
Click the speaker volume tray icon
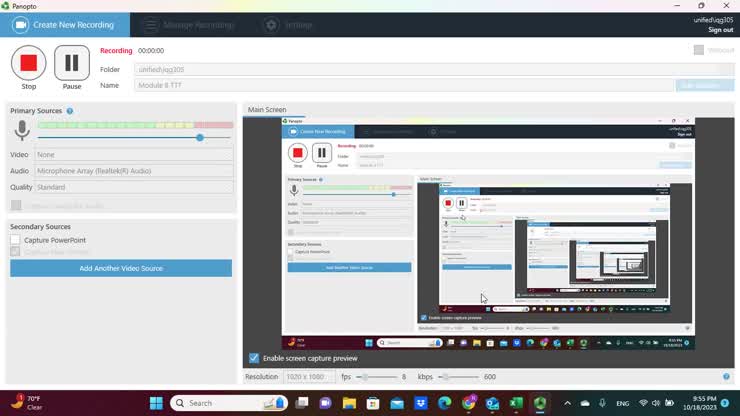656,403
